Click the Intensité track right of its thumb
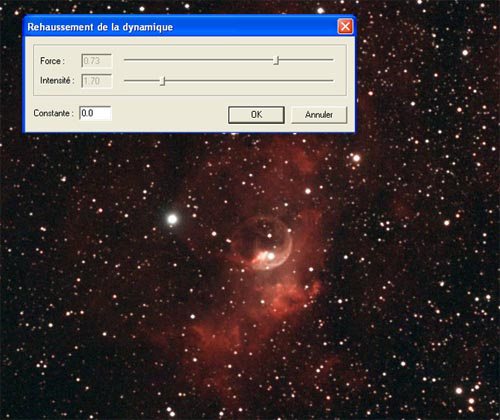 (x=249, y=81)
